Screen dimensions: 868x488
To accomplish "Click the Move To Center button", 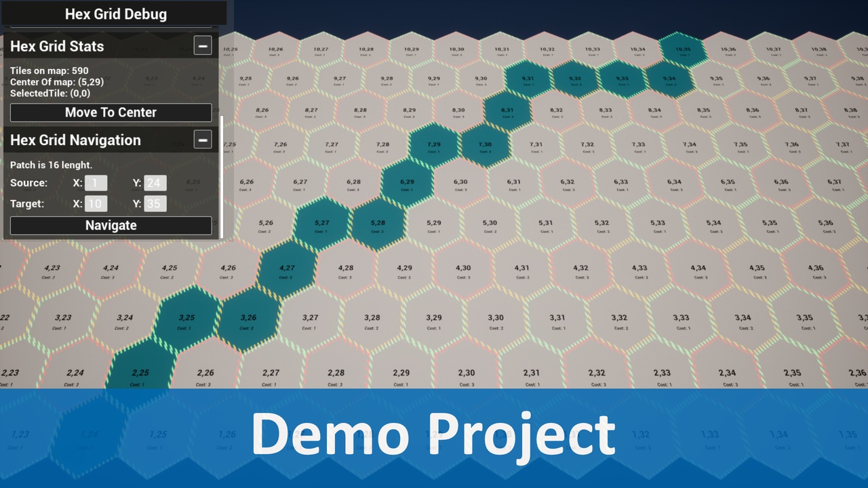I will [111, 113].
